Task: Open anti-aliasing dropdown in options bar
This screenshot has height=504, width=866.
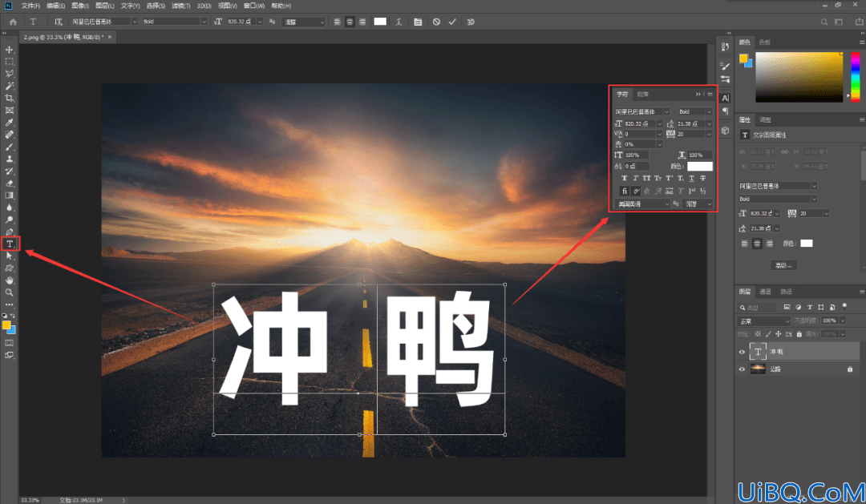Action: 305,22
